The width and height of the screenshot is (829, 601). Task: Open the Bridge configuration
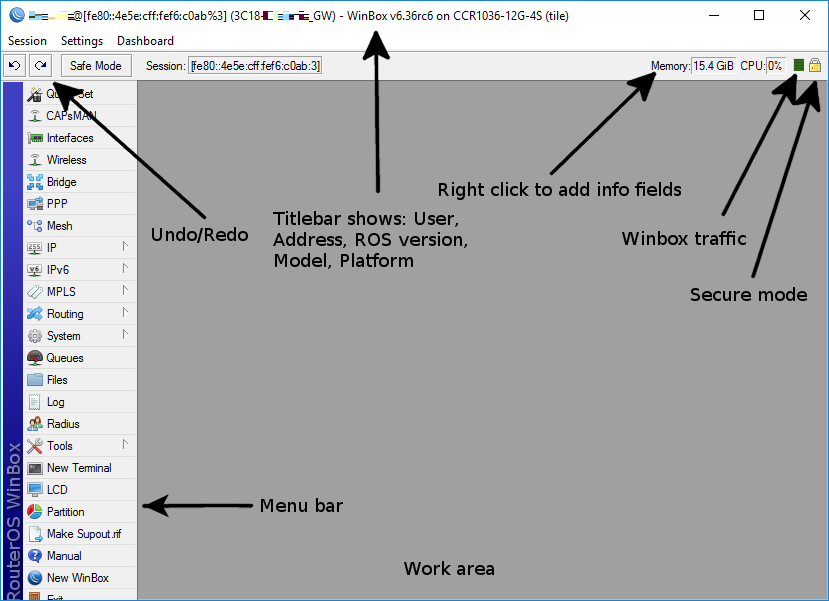[80, 182]
